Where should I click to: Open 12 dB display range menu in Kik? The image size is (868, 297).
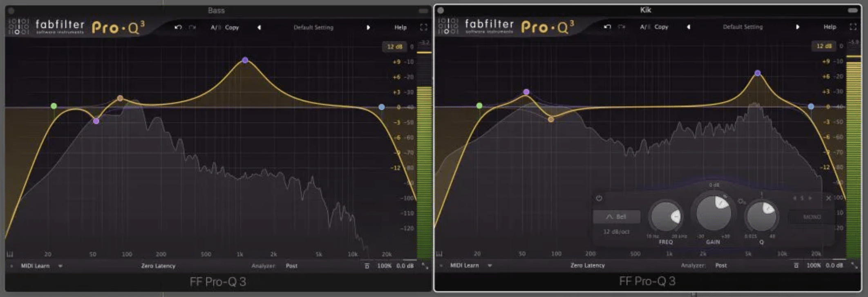tap(824, 46)
